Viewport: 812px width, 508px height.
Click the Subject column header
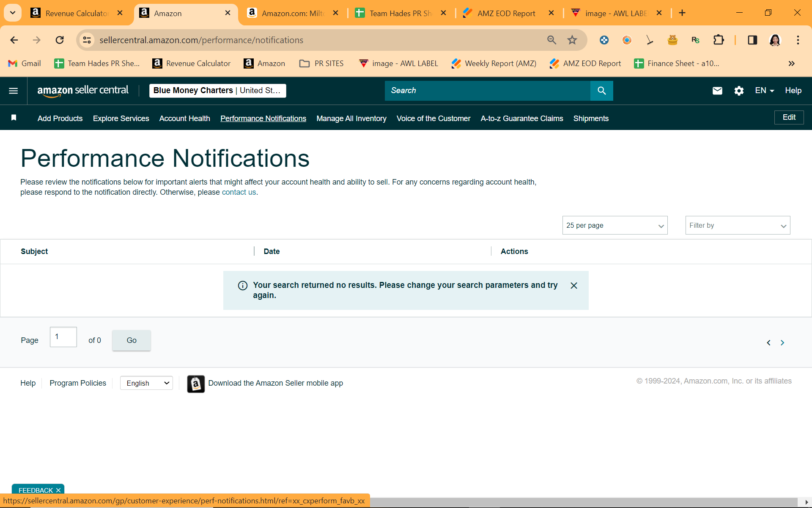click(x=34, y=251)
